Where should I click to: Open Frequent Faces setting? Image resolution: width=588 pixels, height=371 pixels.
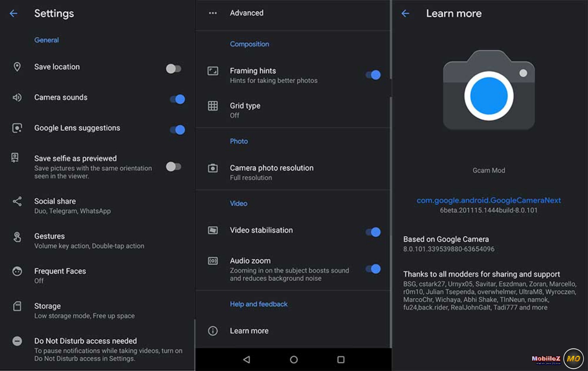98,276
